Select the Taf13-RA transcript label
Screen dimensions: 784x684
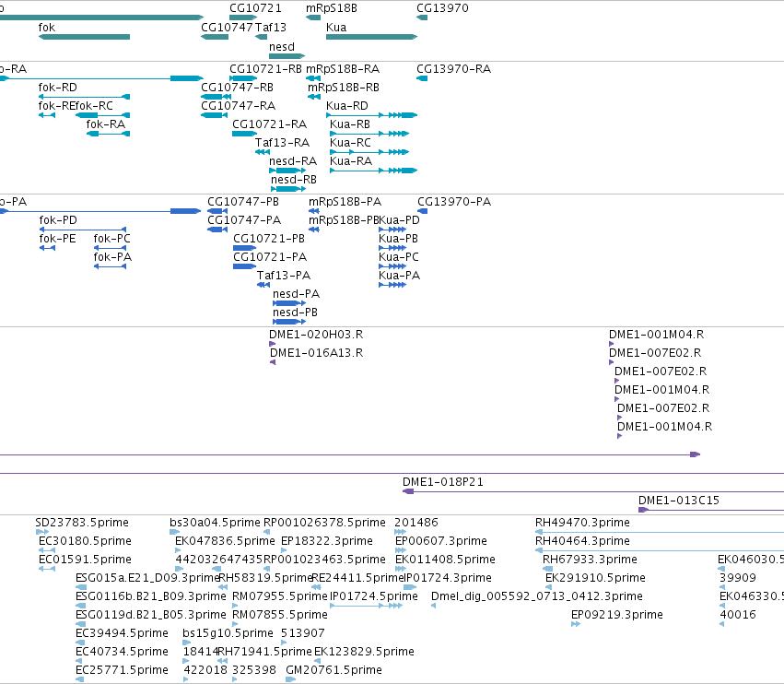(x=283, y=143)
